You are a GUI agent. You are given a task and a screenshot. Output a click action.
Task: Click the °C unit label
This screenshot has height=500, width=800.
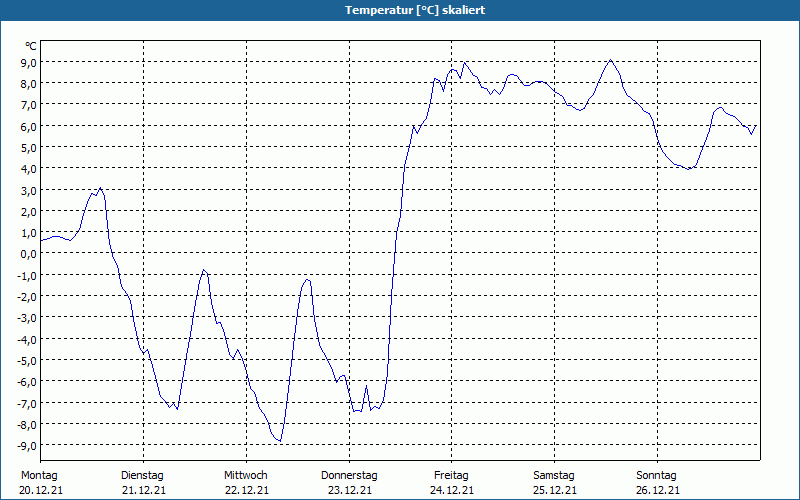[x=31, y=46]
